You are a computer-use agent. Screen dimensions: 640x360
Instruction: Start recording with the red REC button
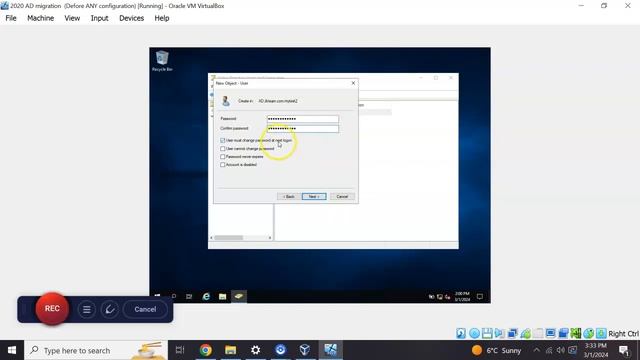(x=52, y=309)
